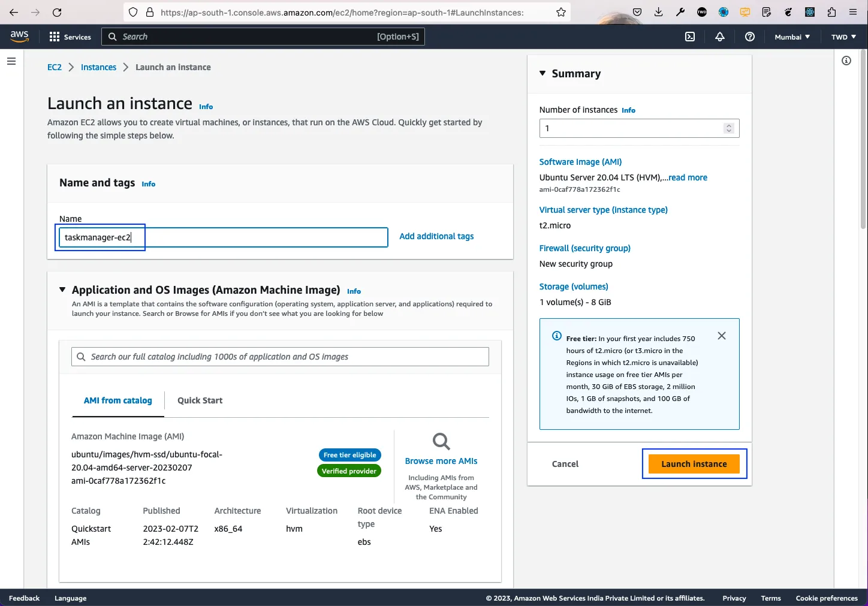Bookmark this page with the star

561,12
